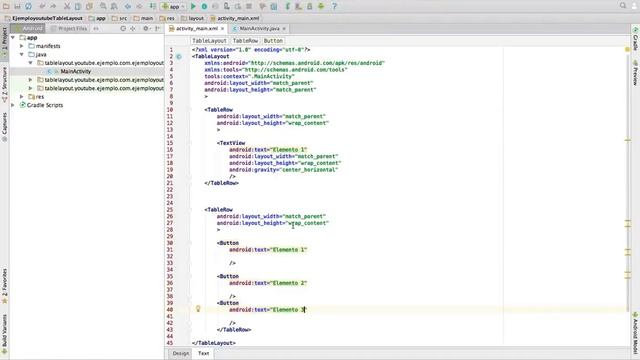This screenshot has height=360, width=640.
Task: Toggle the Favorites tool window sidebar tab
Action: [x=4, y=285]
